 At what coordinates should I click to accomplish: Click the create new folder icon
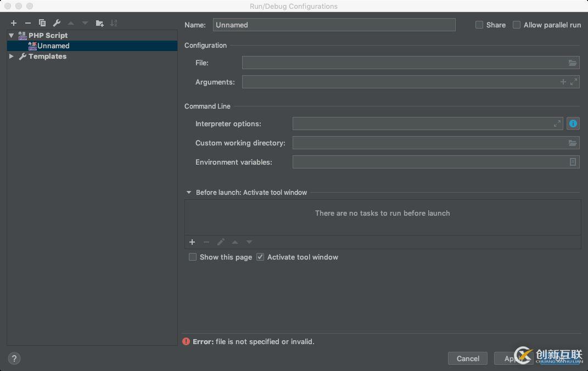click(99, 23)
